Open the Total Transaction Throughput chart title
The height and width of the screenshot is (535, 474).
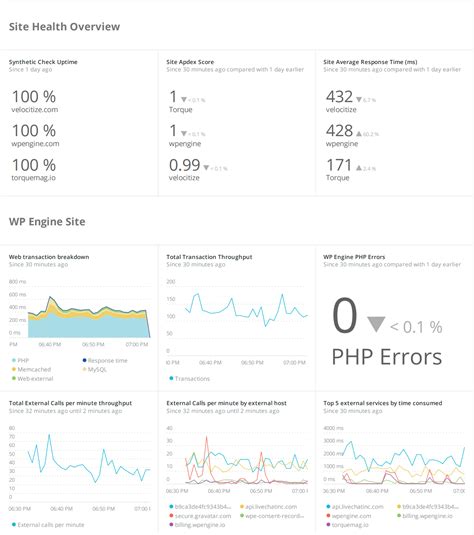pyautogui.click(x=209, y=257)
